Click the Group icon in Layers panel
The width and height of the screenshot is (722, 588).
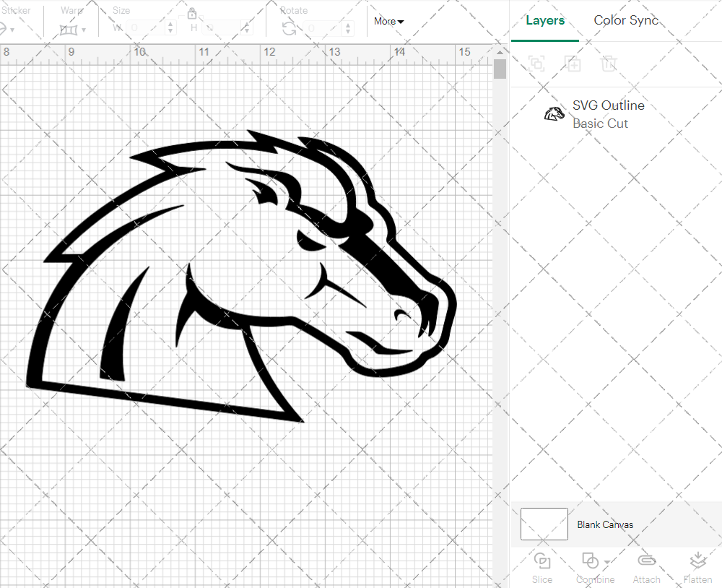point(536,64)
